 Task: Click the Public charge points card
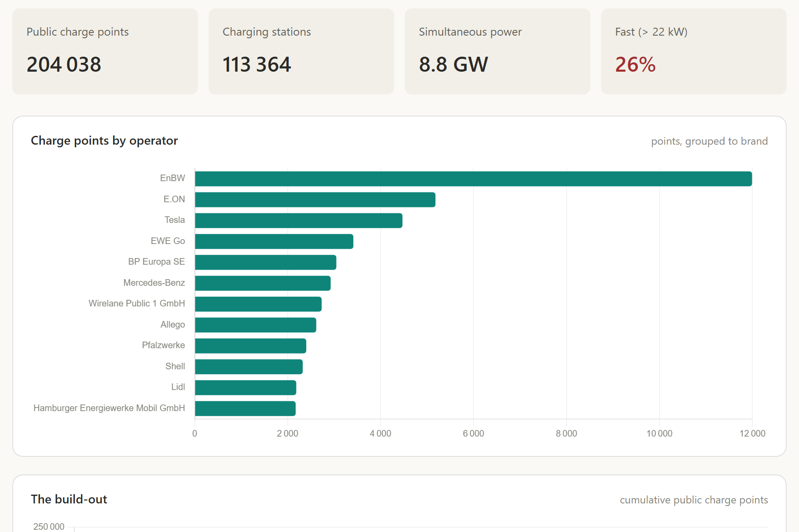click(x=105, y=51)
